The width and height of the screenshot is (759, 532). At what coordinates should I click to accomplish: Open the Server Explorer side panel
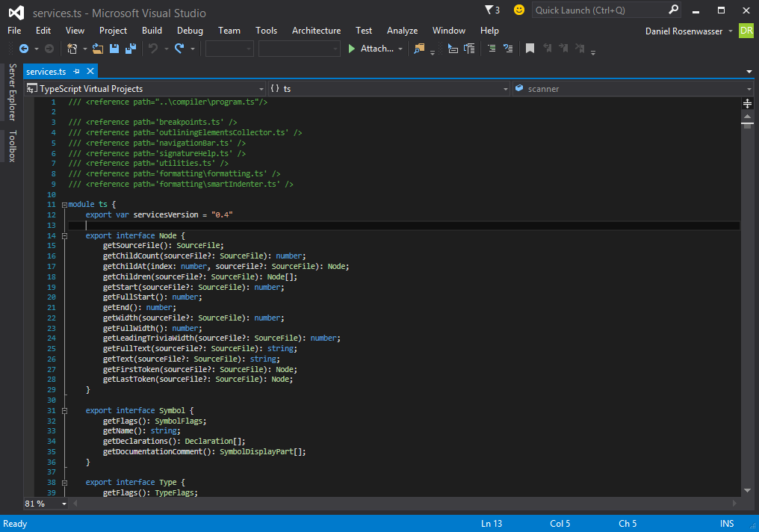13,92
